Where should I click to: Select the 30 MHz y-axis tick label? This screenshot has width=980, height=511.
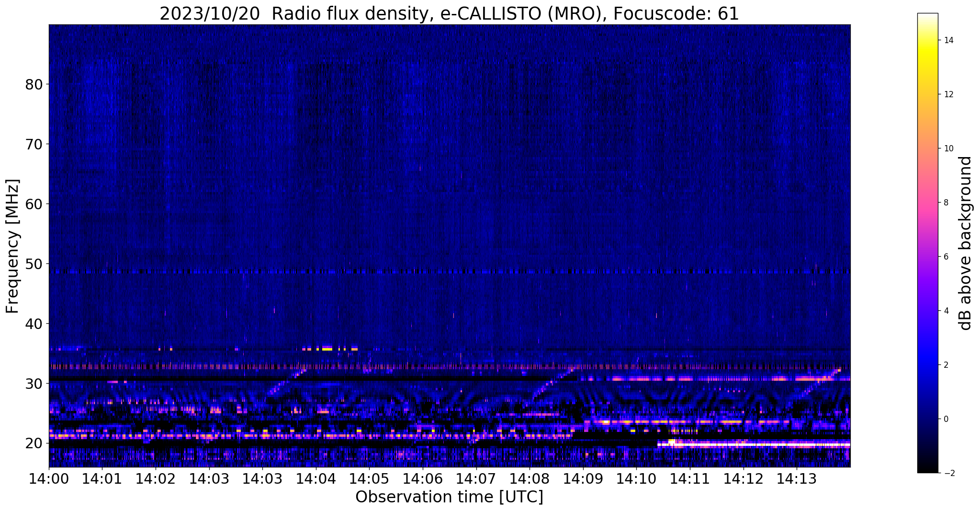(x=34, y=384)
